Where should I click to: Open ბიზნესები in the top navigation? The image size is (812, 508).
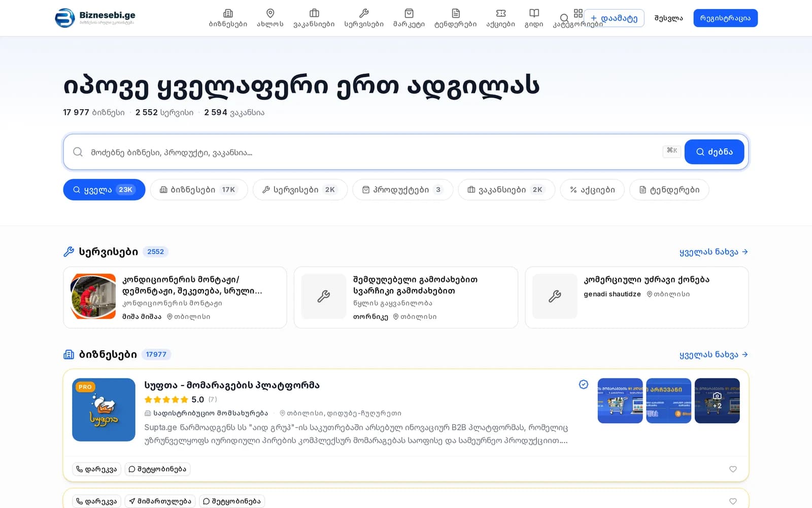pyautogui.click(x=228, y=18)
